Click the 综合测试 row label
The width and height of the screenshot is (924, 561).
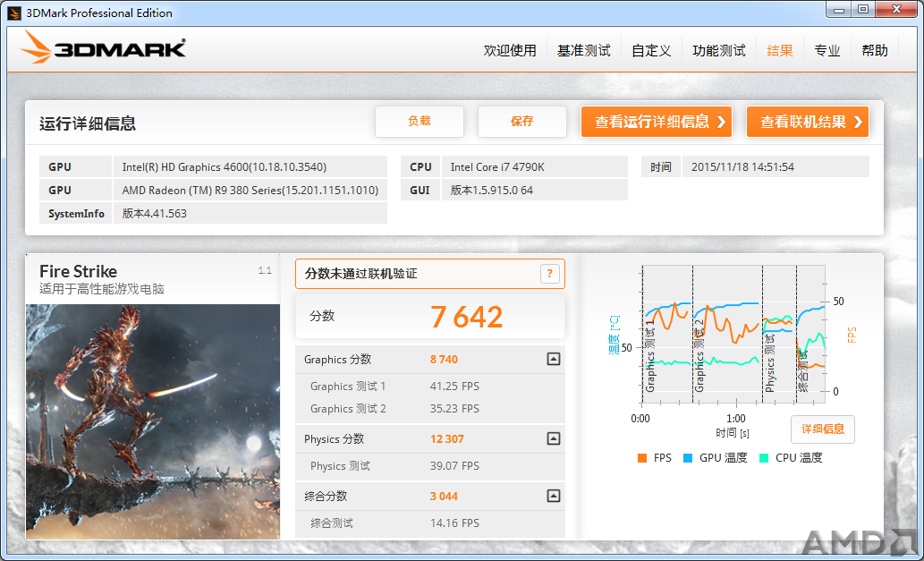(x=332, y=523)
